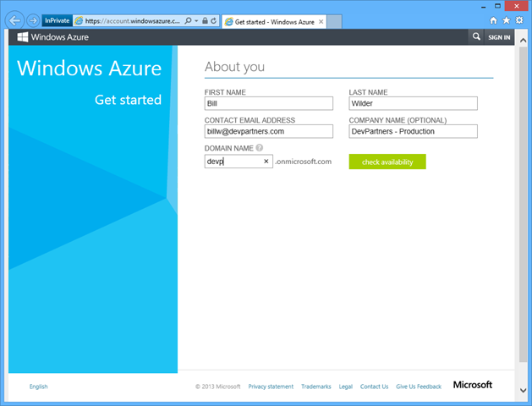Expand the address bar search dropdown arrow

click(196, 19)
